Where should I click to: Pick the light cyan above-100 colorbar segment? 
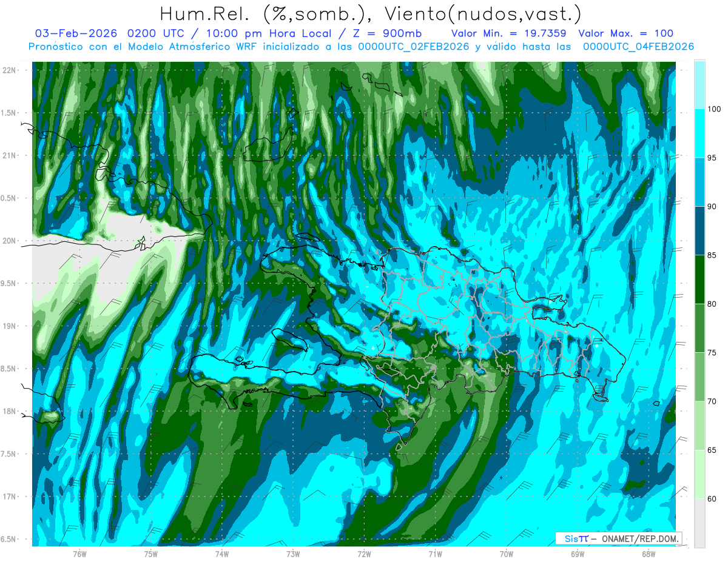click(699, 85)
